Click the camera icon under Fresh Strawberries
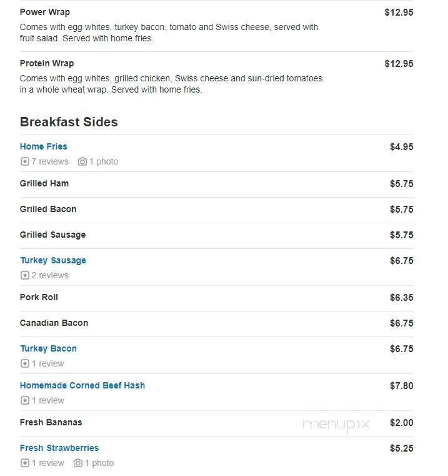Image resolution: width=448 pixels, height=476 pixels. (78, 463)
